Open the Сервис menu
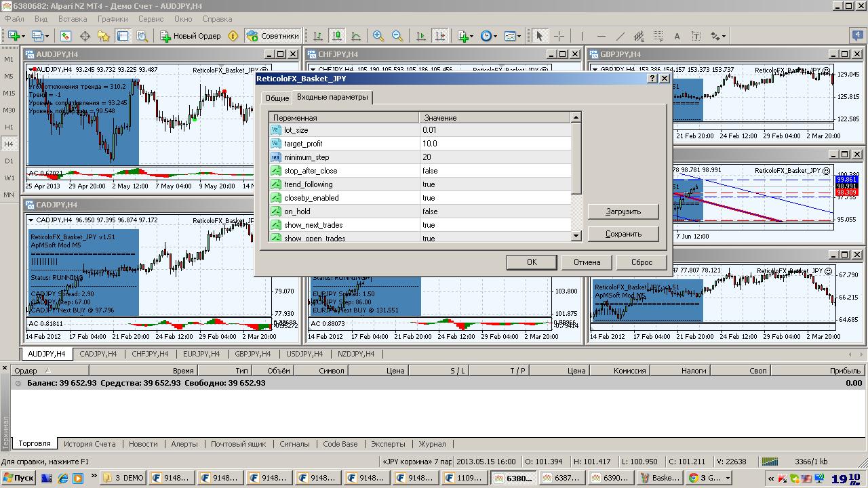This screenshot has width=868, height=488. tap(151, 19)
